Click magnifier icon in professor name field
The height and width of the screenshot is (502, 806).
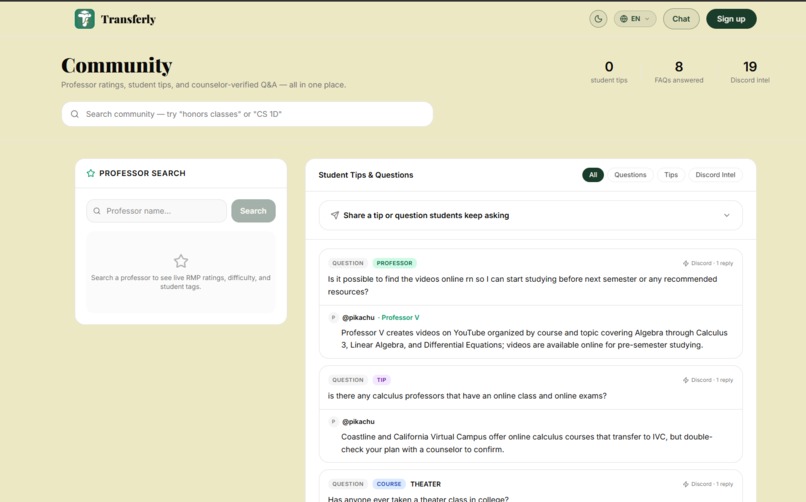point(97,211)
